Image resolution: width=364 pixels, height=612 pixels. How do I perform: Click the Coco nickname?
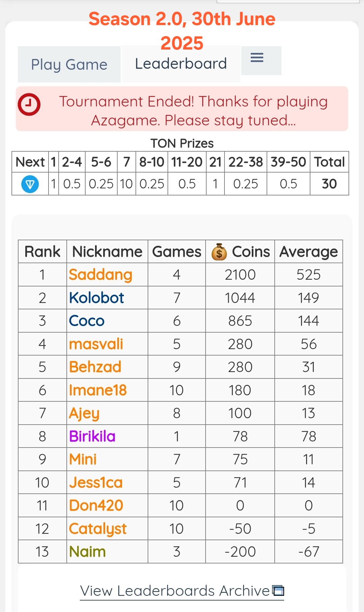(87, 321)
